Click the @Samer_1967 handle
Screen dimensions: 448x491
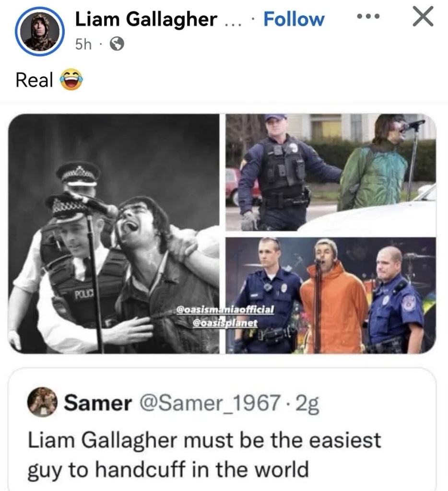210,403
